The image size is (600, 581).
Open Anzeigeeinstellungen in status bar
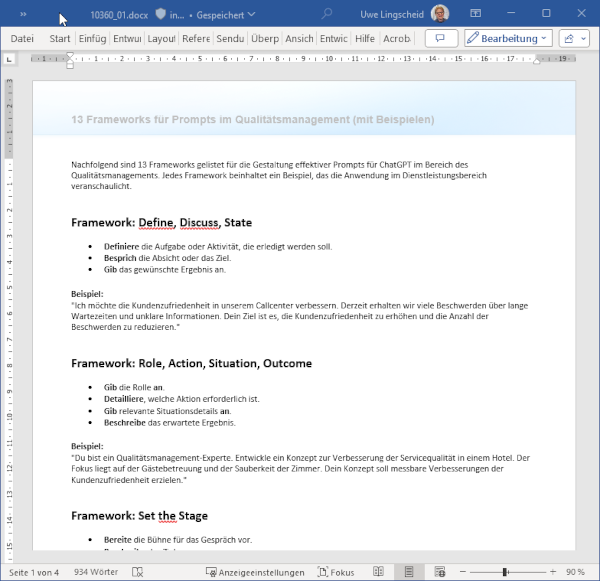click(x=256, y=572)
